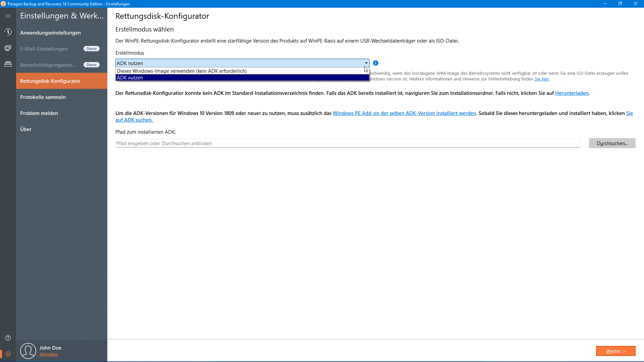Open the Über menu item
Screen dimensions: 644x362
26,129
